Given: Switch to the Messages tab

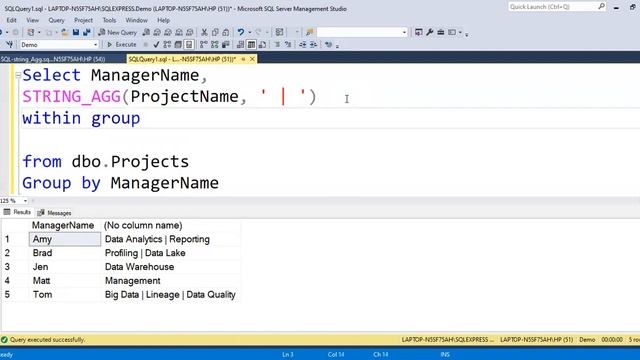Looking at the screenshot, I should pyautogui.click(x=54, y=213).
